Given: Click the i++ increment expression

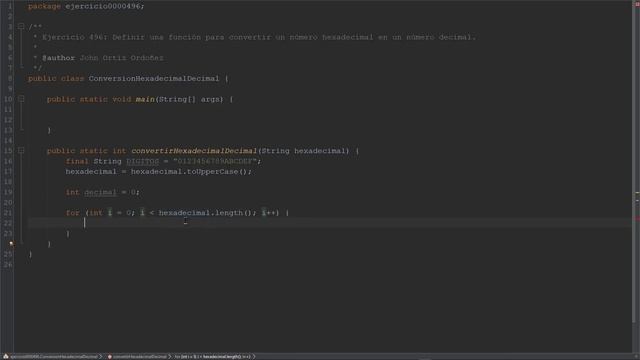Looking at the screenshot, I should point(270,213).
